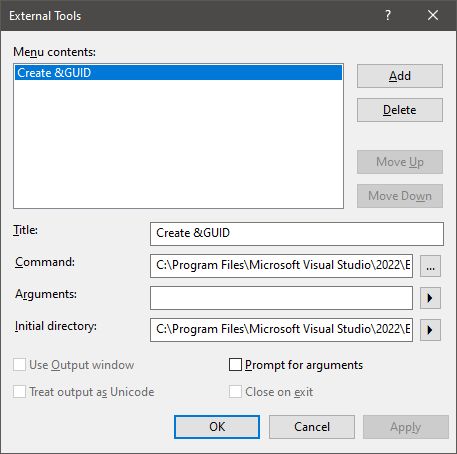Open the Arguments variables arrow menu
Image resolution: width=457 pixels, height=454 pixels.
coord(430,298)
